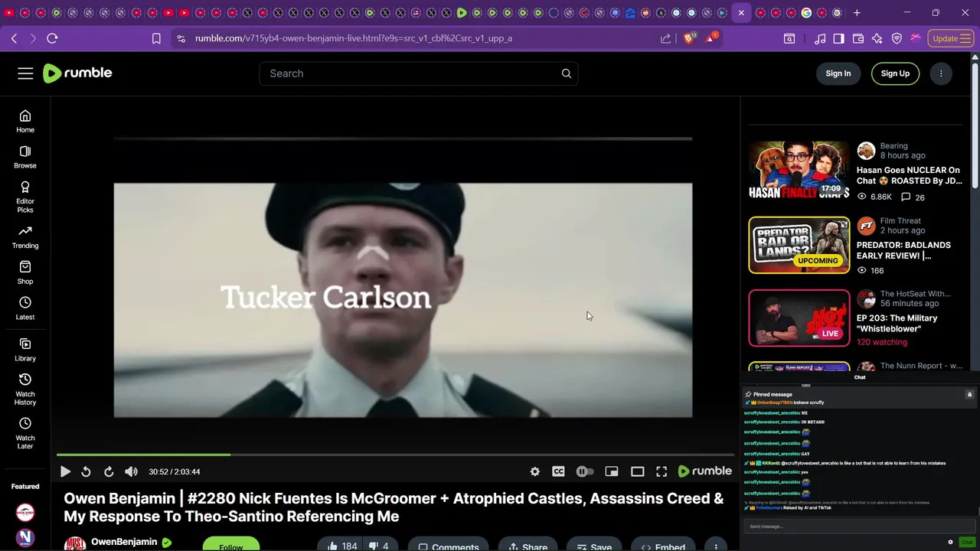Open Browse in the sidebar

25,157
